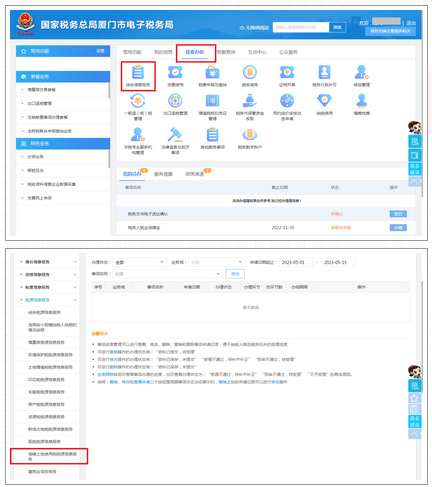Collapse the 税源信息报告 sidebar section
The width and height of the screenshot is (432, 487).
(x=48, y=300)
